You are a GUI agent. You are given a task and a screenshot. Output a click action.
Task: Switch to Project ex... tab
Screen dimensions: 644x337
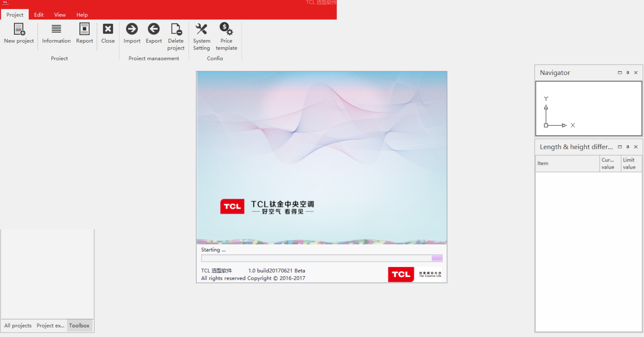50,326
